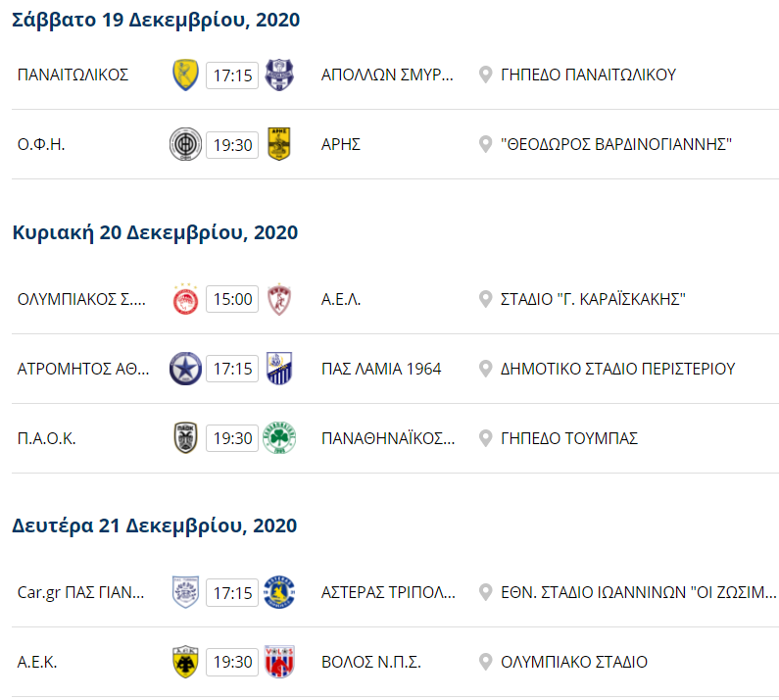779x700 pixels.
Task: Open the 19:30 ΑΕΚ match time box
Action: tap(232, 662)
